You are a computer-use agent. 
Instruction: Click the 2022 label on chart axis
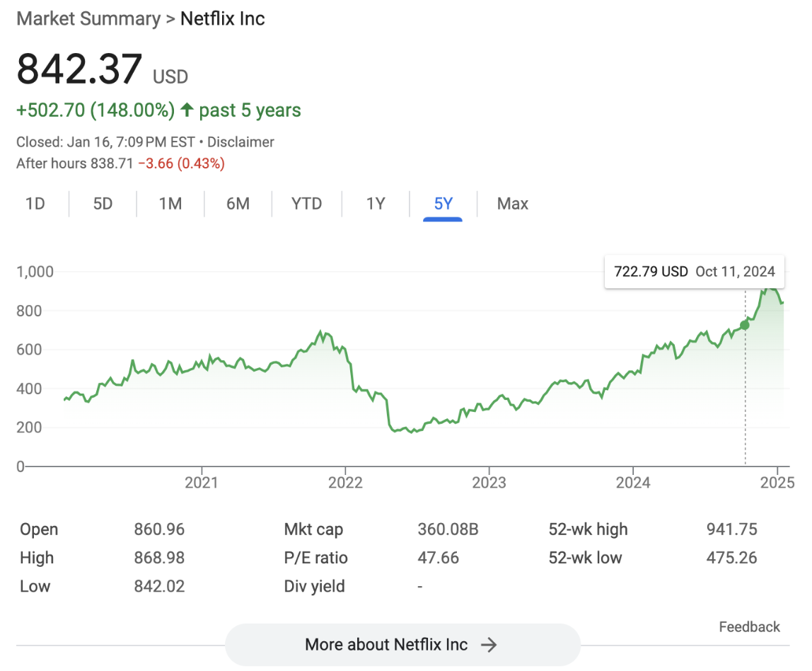pos(345,483)
